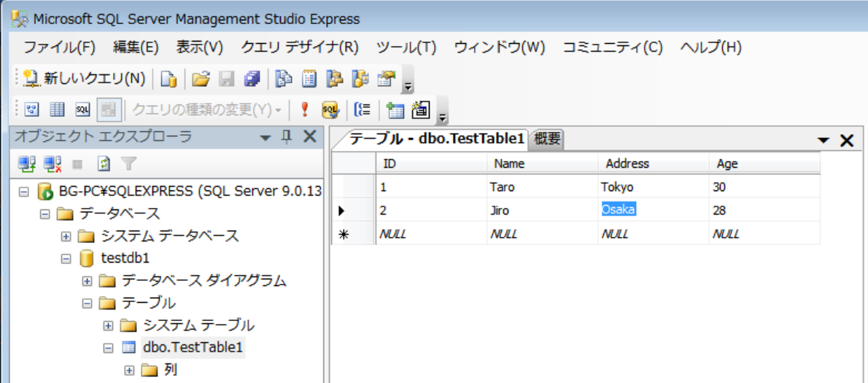Toggle the Show Criteria Pane button
The height and width of the screenshot is (383, 868).
click(x=57, y=109)
